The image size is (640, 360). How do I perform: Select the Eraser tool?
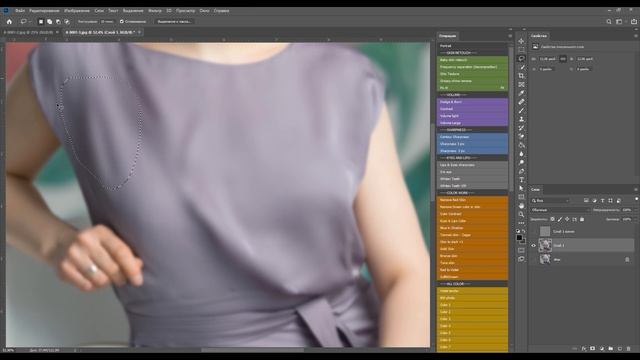[x=521, y=137]
